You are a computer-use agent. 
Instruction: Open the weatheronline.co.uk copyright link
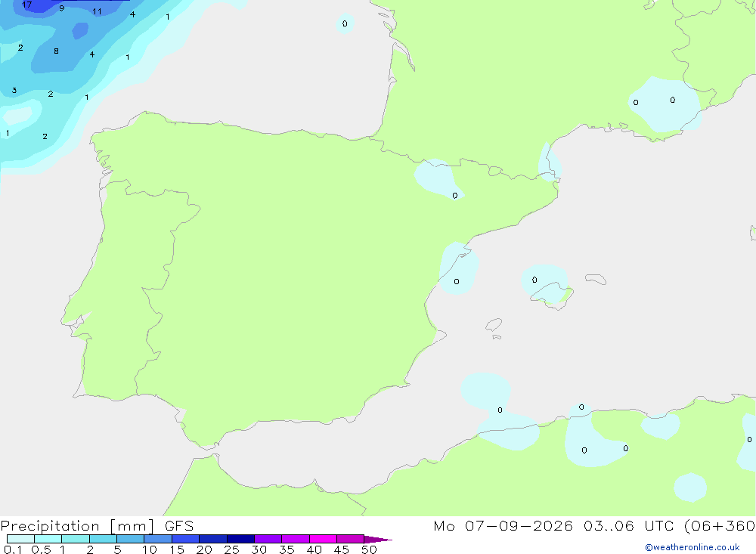coord(692,547)
